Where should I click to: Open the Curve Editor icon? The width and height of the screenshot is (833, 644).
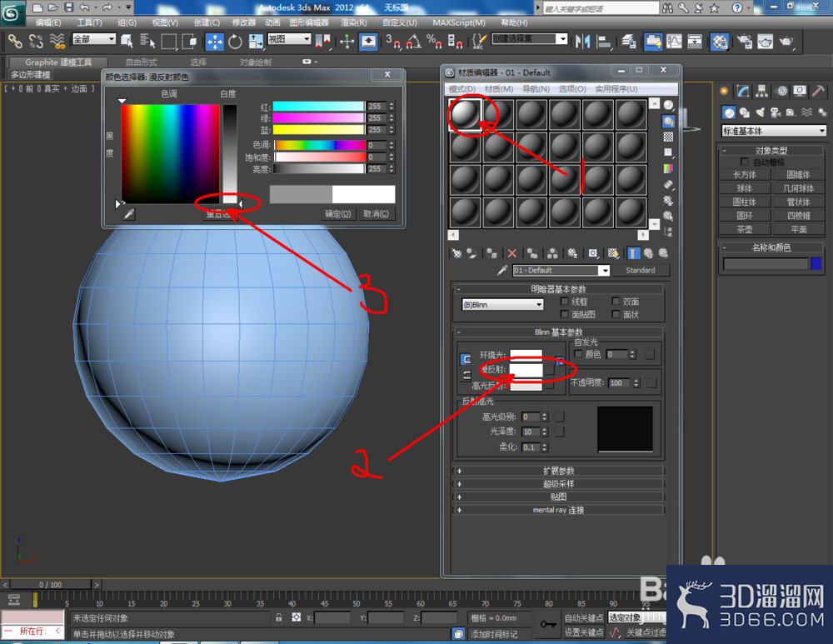(x=674, y=42)
